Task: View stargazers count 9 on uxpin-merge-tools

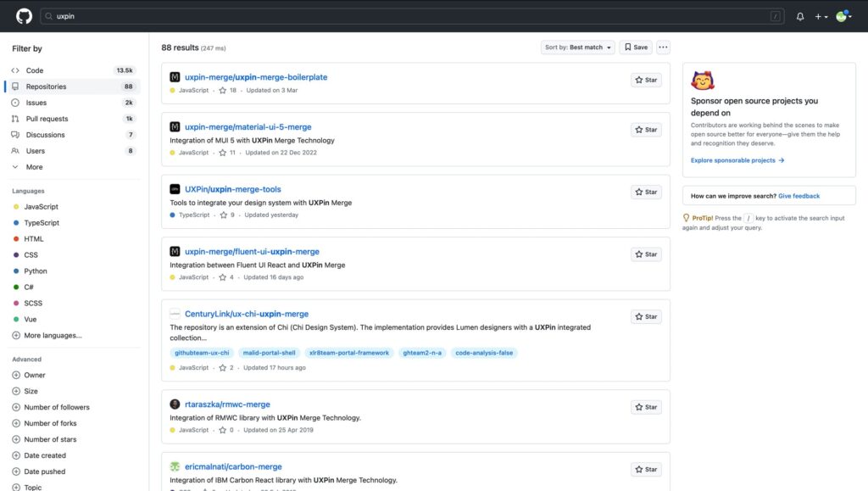Action: point(227,215)
